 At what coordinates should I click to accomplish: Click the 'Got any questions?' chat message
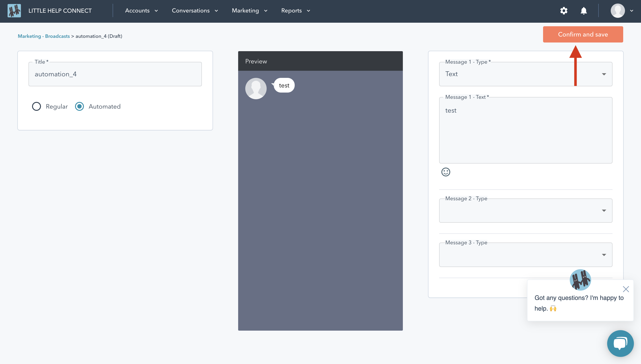579,303
